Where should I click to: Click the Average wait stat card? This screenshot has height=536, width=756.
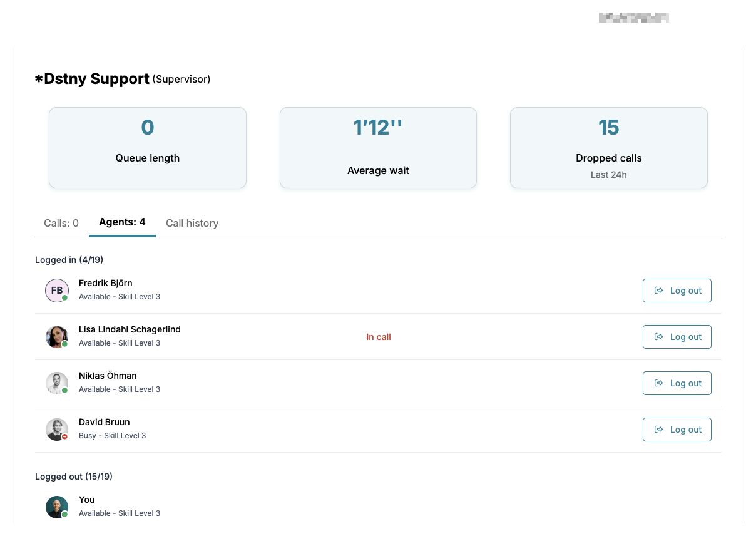tap(378, 148)
